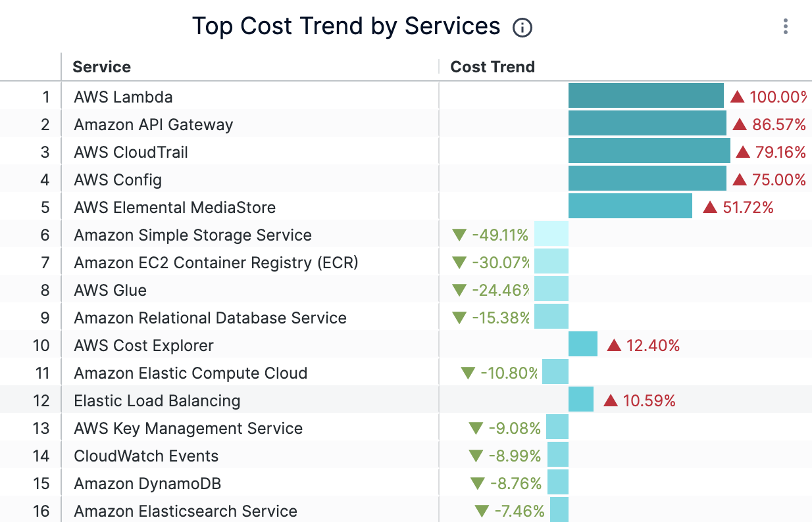The width and height of the screenshot is (812, 522).
Task: Select the Amazon Simple Storage Service name
Action: tap(193, 235)
